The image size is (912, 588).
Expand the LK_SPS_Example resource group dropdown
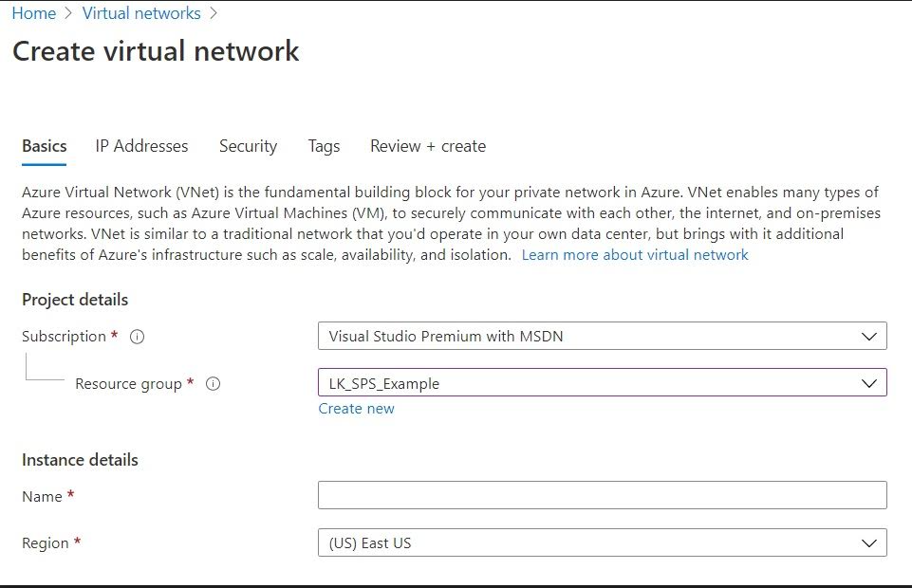tap(602, 383)
